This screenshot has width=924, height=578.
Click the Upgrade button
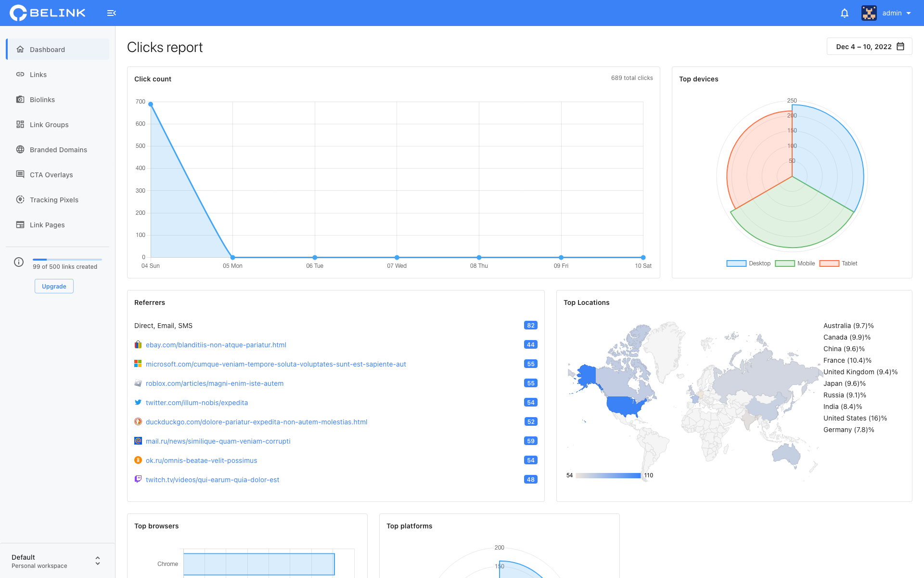pyautogui.click(x=54, y=287)
